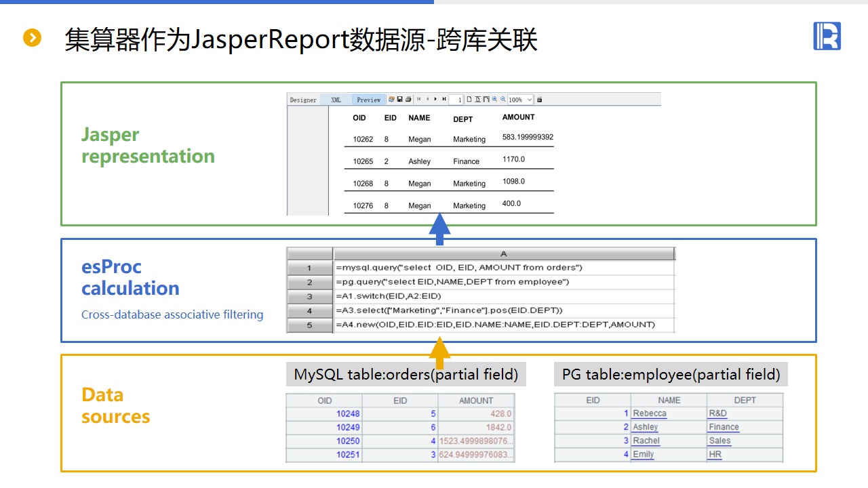Viewport: 868px width, 488px height.
Task: Click the "PG table:employee(partial field)" label
Action: pos(671,374)
